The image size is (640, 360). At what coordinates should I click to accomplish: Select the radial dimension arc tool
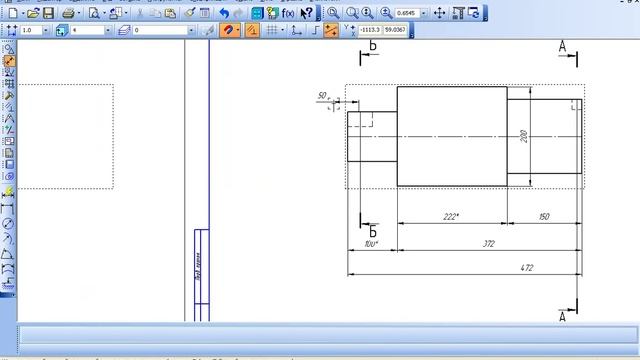point(8,238)
